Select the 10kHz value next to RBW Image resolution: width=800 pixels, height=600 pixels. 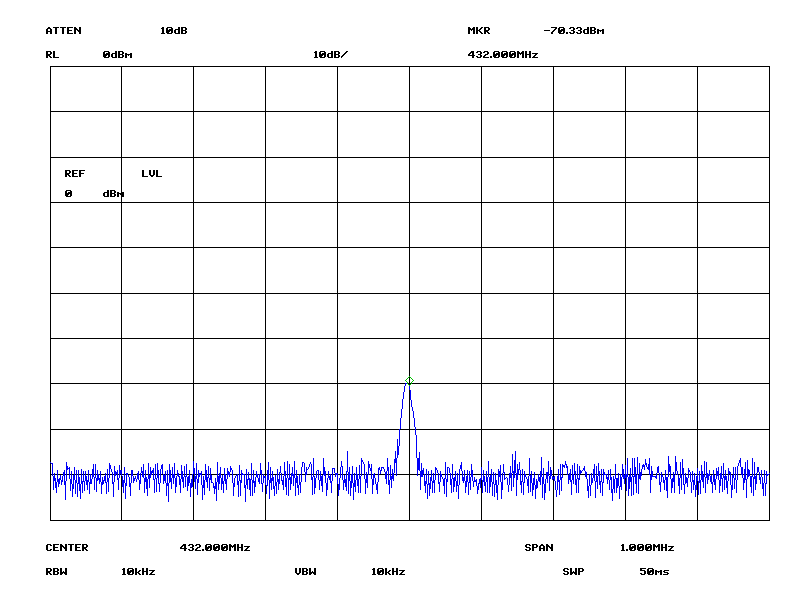click(138, 572)
